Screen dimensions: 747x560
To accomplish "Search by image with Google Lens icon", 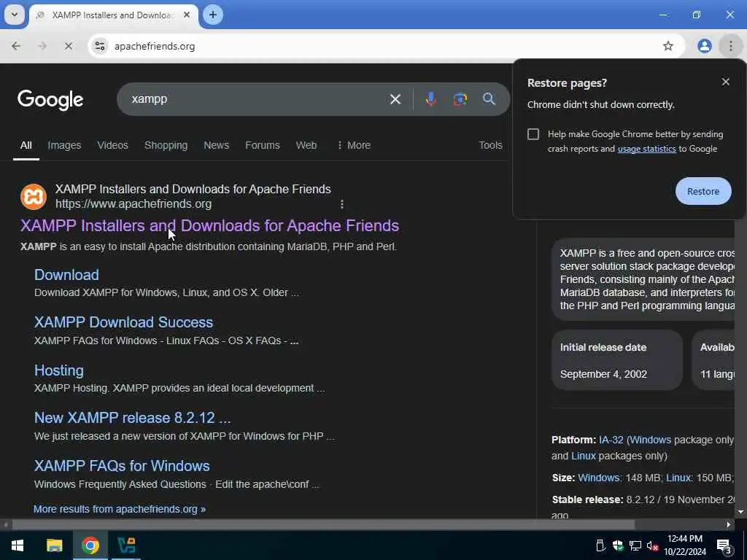I will [x=460, y=99].
